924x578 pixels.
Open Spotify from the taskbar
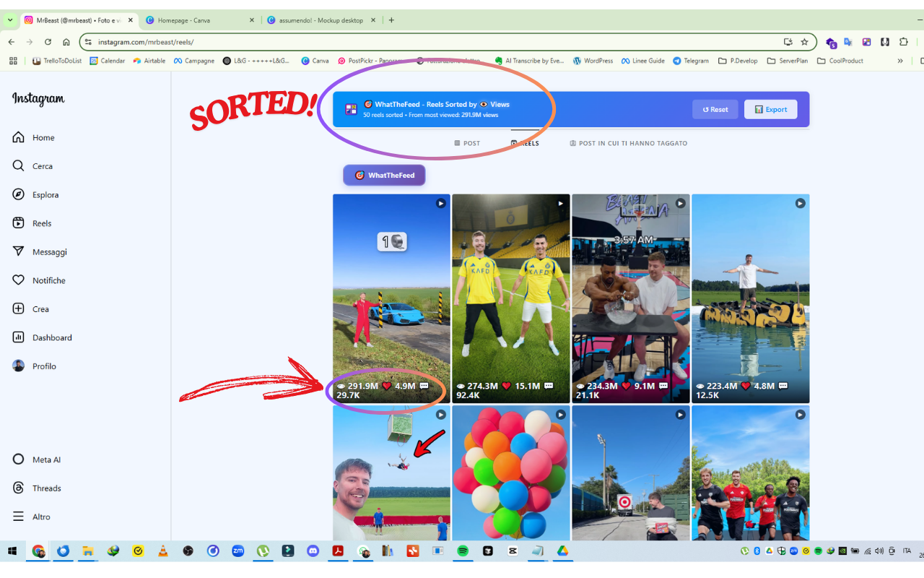tap(463, 551)
